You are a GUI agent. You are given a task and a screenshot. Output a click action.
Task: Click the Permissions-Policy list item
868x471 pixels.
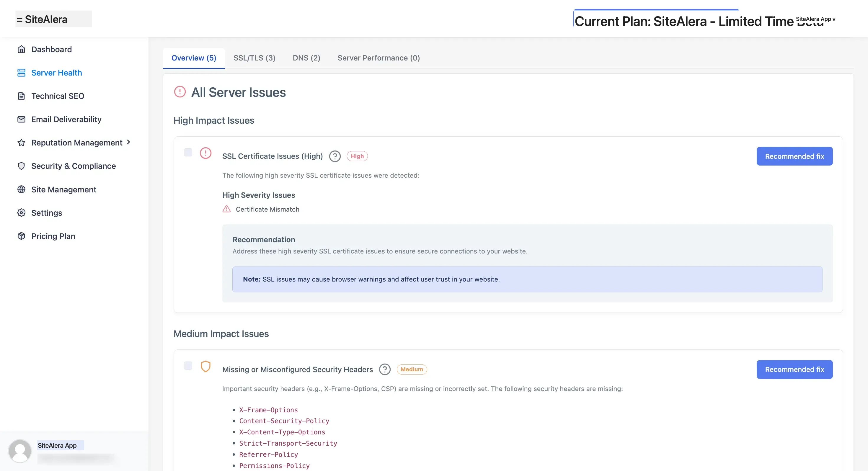[x=274, y=466]
